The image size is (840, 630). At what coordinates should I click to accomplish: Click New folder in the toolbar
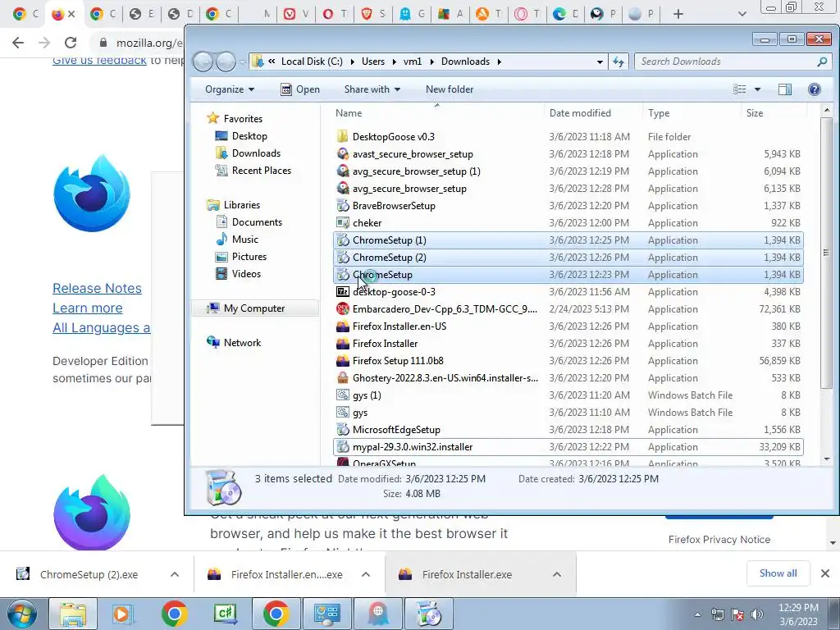tap(450, 89)
